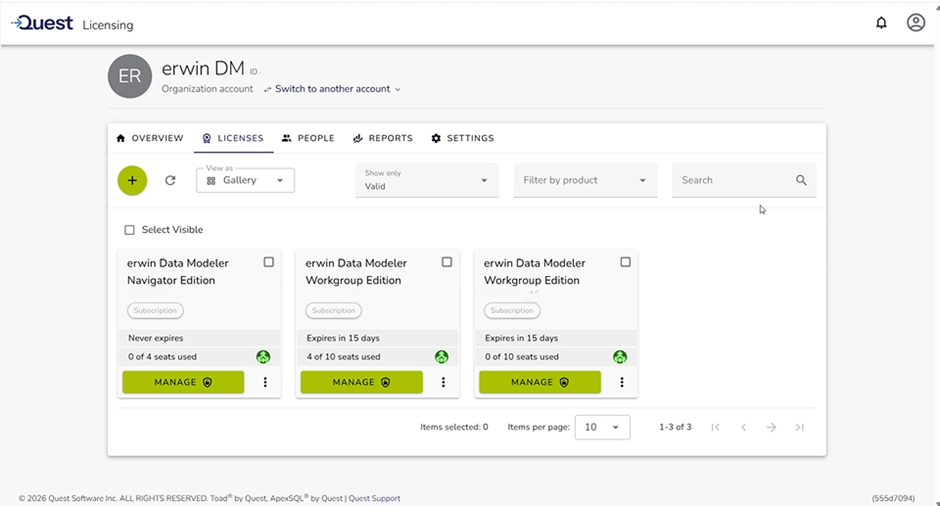Screen dimensions: 940x506
Task: Open the Overview tab
Action: point(150,138)
